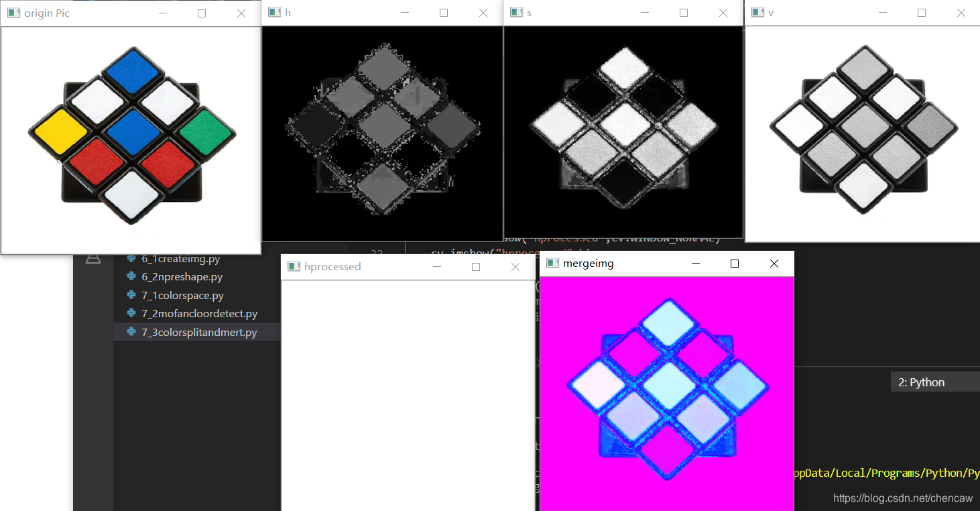Click the window icon on the h window
980x511 pixels.
[x=272, y=11]
